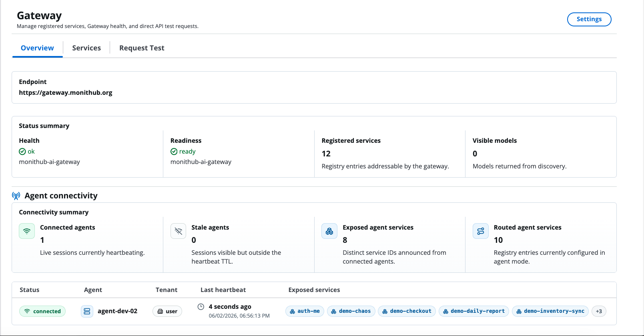Click the Connected agents wifi icon
The width and height of the screenshot is (644, 336).
[x=27, y=231]
